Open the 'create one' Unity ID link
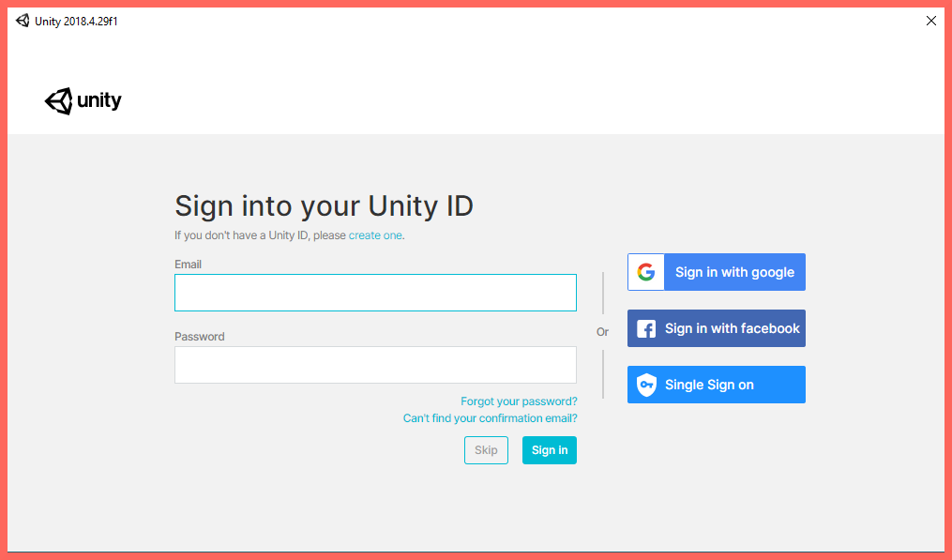 (x=375, y=235)
